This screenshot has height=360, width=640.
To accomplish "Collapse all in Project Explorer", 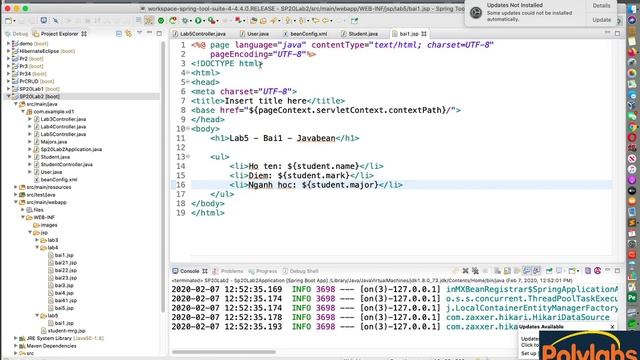I will pyautogui.click(x=119, y=34).
